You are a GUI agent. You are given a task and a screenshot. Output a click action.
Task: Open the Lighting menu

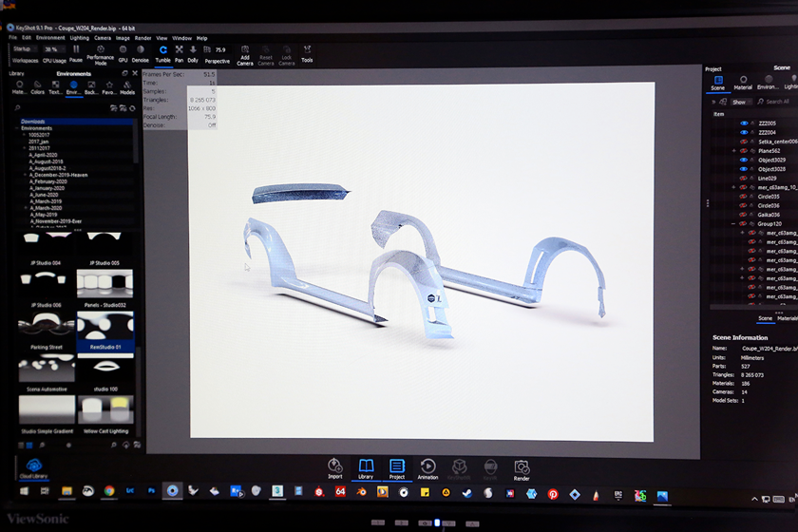pos(79,37)
